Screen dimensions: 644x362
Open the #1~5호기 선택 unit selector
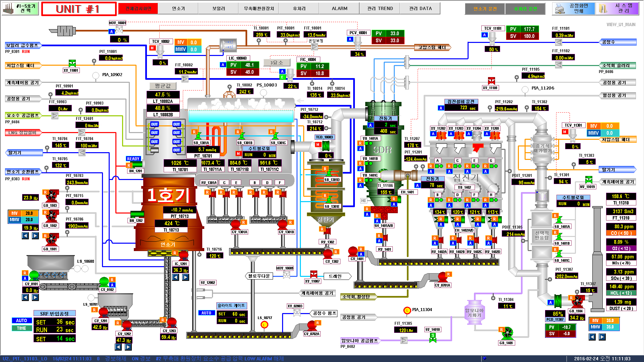[20, 8]
